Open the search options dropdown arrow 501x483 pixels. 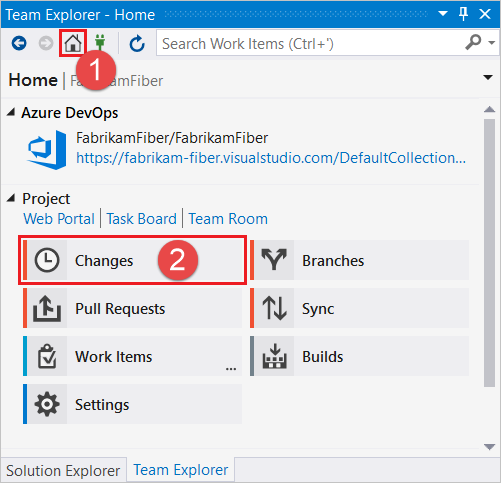pyautogui.click(x=492, y=43)
